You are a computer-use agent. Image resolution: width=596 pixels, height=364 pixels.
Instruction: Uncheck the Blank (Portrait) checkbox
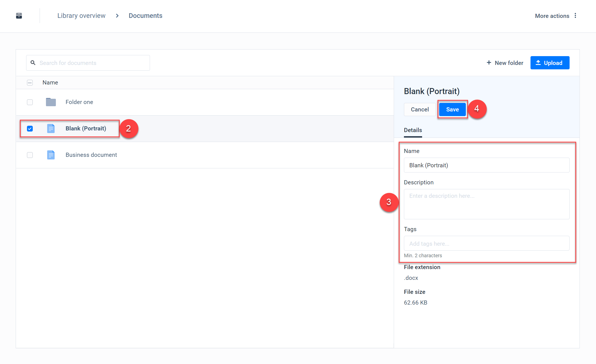(x=30, y=128)
